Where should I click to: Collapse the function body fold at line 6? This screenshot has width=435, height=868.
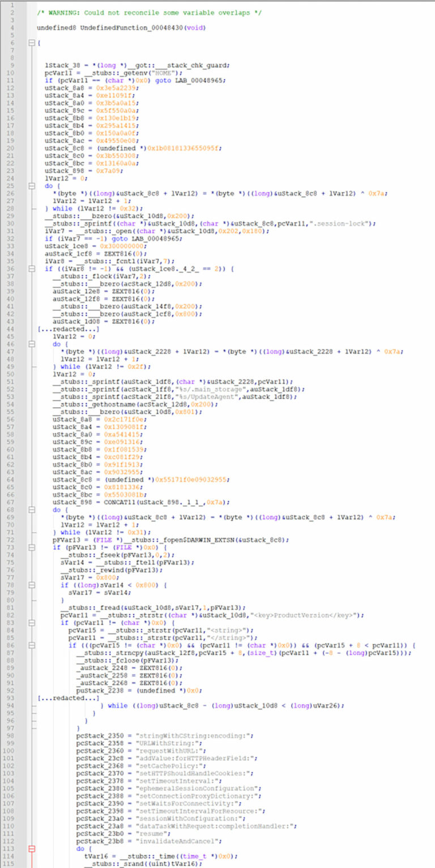31,43
